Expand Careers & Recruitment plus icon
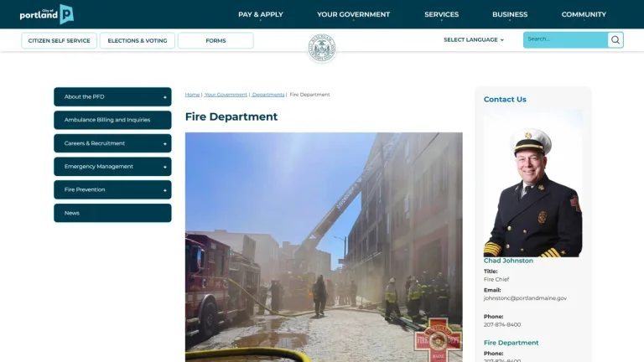Image resolution: width=644 pixels, height=362 pixels. pos(164,143)
